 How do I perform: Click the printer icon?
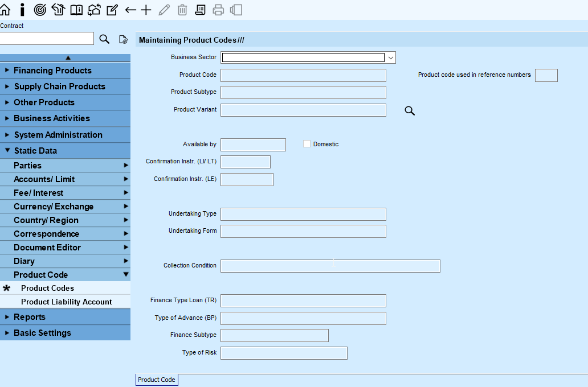click(x=218, y=10)
